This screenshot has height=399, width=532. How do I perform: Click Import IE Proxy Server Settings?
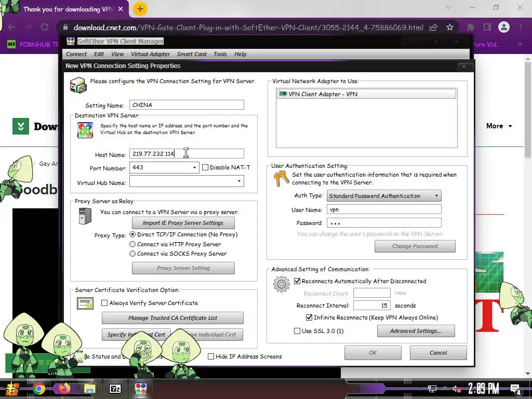tap(183, 223)
